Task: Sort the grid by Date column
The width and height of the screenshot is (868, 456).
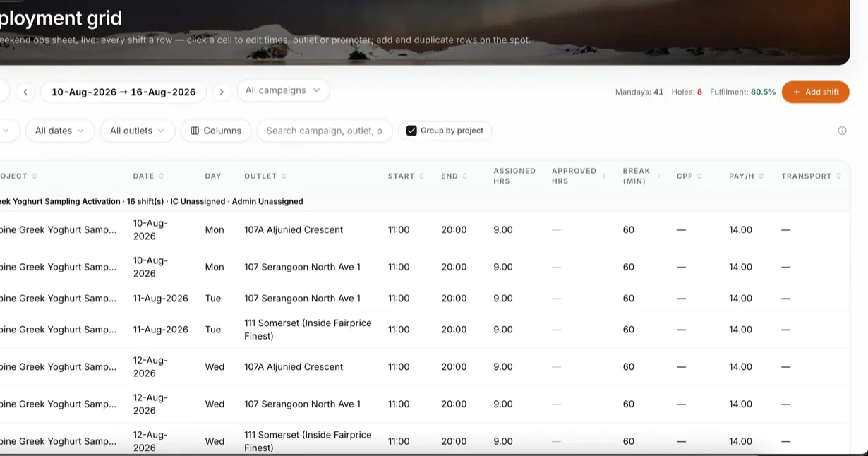Action: click(161, 176)
